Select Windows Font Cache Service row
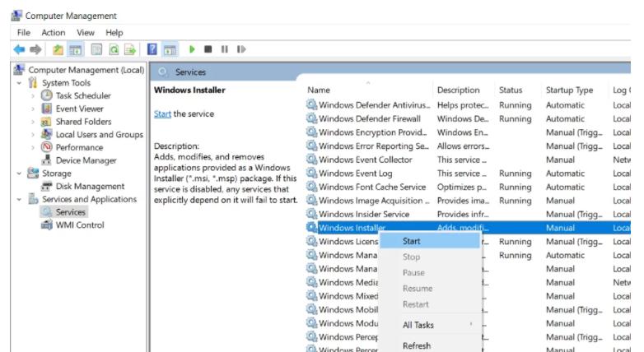This screenshot has width=644, height=352. 469,187
